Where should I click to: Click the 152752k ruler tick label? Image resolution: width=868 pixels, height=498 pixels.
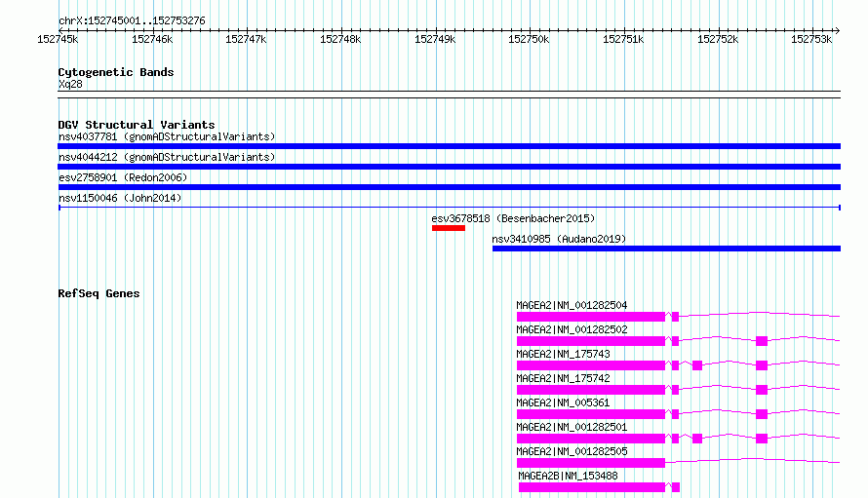(718, 39)
